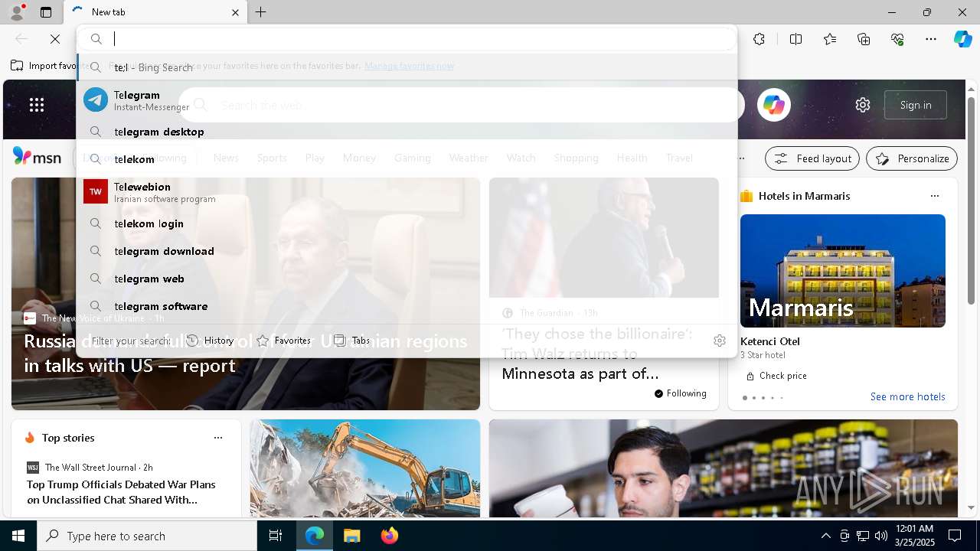Choose the 'telegram web' suggestion
This screenshot has height=551, width=980.
[x=407, y=279]
